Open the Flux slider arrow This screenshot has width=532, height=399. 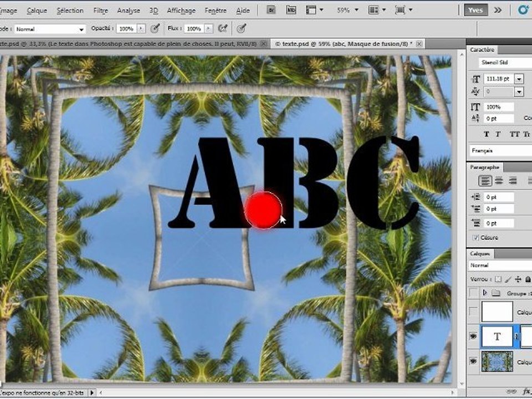(x=209, y=29)
